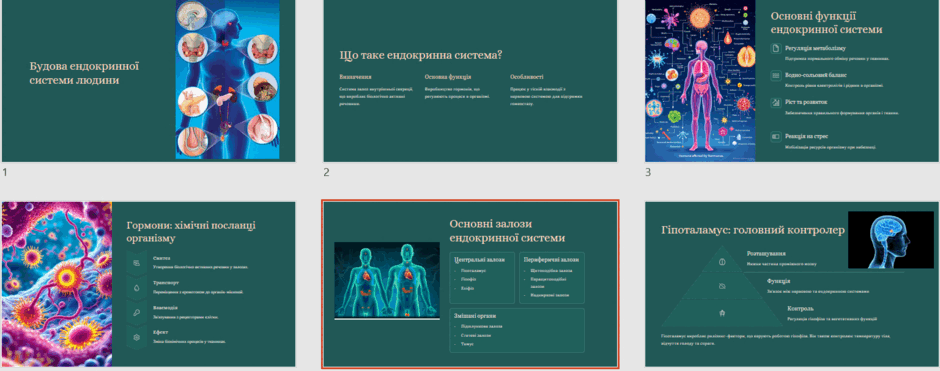Click the "Змішані органи" box heading

click(475, 316)
